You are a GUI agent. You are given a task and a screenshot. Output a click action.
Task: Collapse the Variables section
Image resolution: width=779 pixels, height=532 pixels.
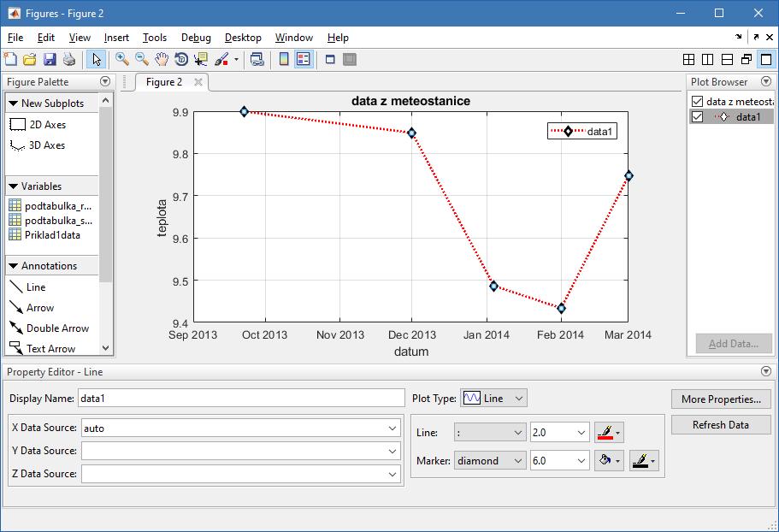(x=14, y=186)
